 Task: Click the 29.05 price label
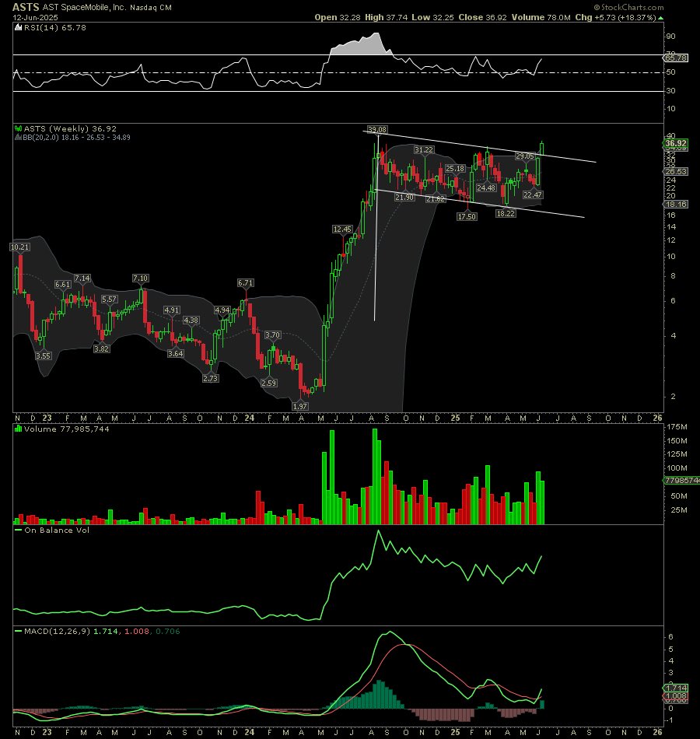(x=525, y=156)
